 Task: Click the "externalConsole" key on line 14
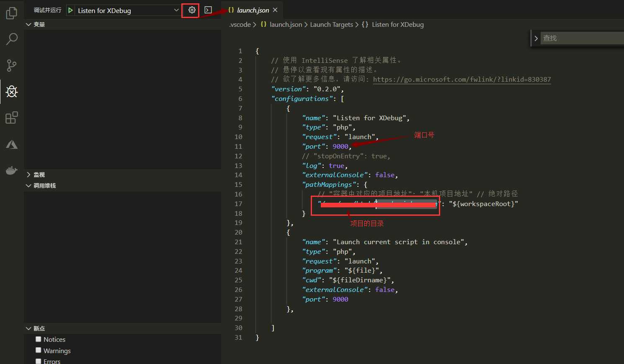335,175
